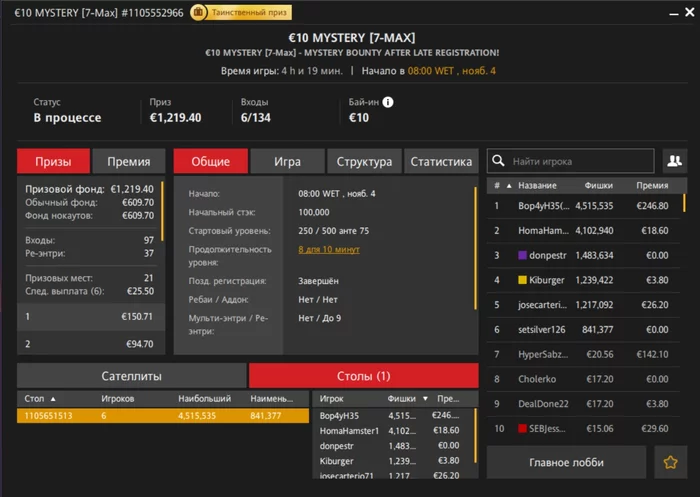Switch to the Сателлиты tab
This screenshot has height=497, width=700.
[132, 375]
